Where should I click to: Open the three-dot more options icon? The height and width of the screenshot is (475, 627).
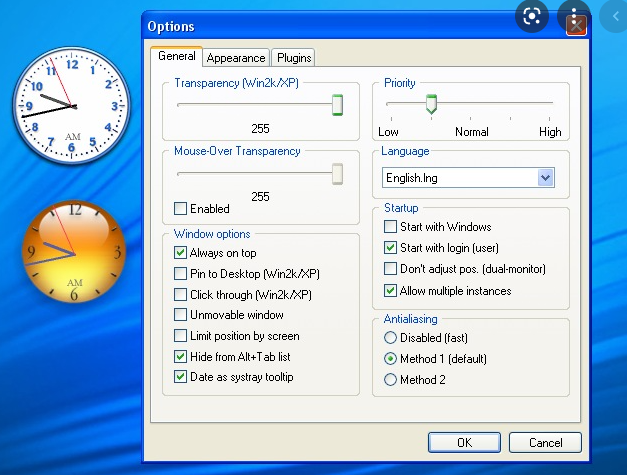click(x=573, y=16)
